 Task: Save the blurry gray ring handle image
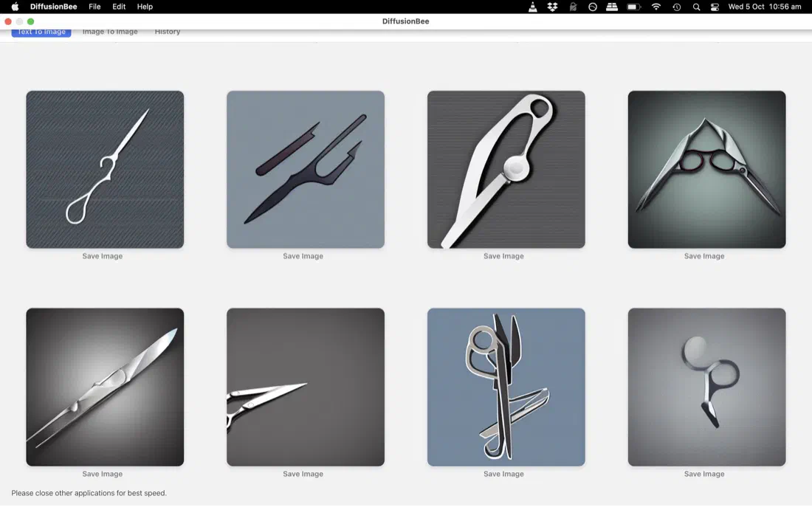click(704, 474)
